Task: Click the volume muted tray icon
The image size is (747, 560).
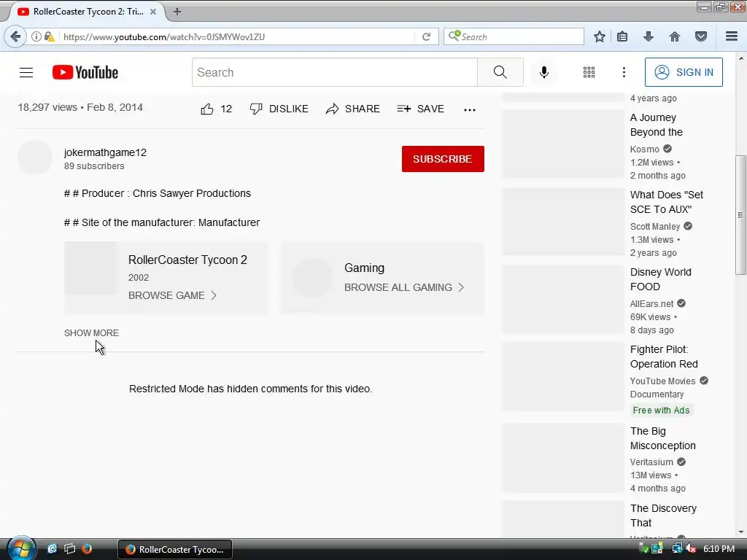Action: (692, 548)
